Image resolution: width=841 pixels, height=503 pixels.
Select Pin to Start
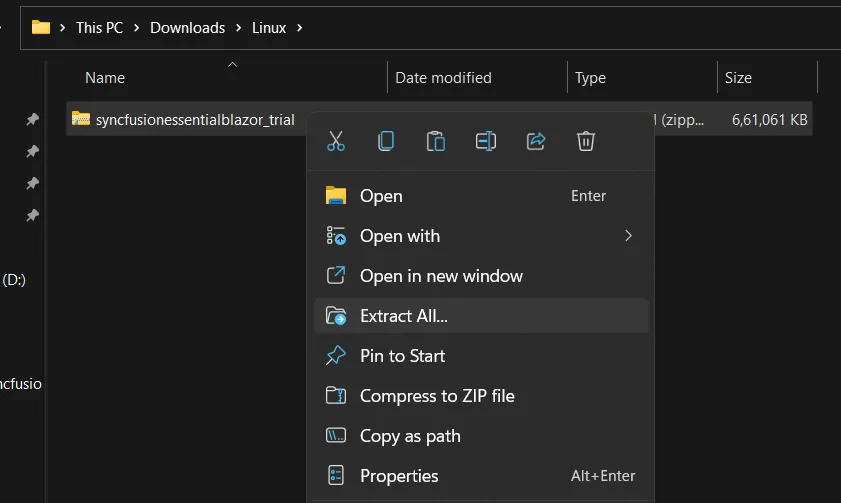click(x=481, y=356)
